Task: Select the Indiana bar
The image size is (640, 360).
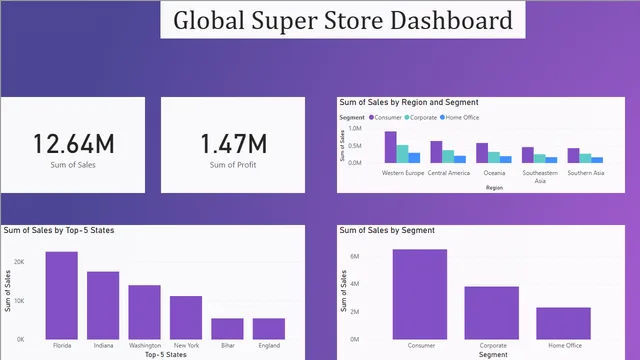Action: click(103, 306)
